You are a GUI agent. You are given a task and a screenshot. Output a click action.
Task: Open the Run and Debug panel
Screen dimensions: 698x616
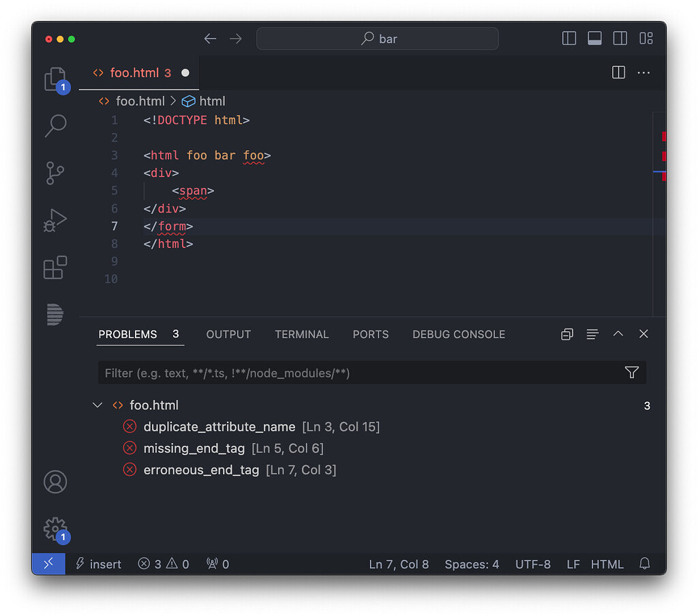(55, 220)
